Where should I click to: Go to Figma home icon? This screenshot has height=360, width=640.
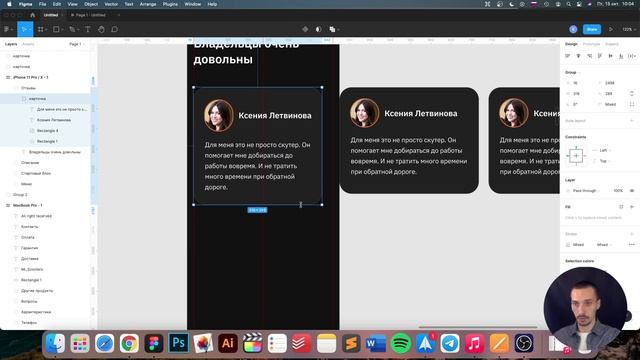[x=33, y=15]
